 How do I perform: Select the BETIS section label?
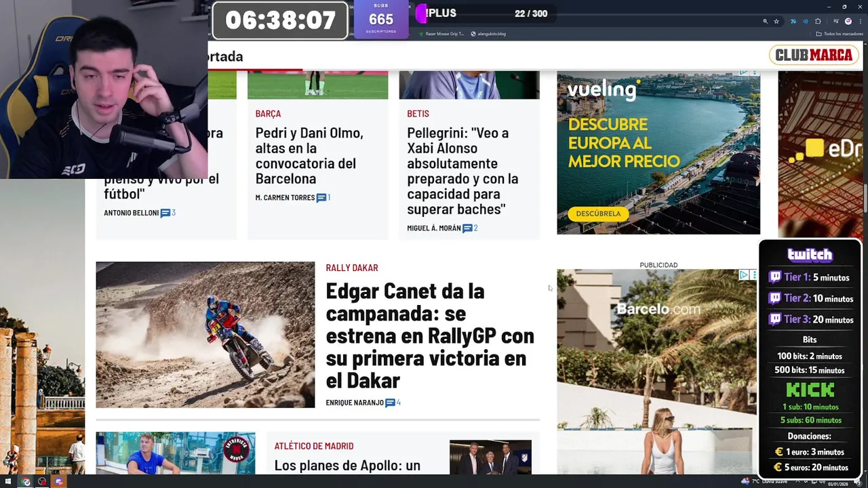pyautogui.click(x=418, y=113)
